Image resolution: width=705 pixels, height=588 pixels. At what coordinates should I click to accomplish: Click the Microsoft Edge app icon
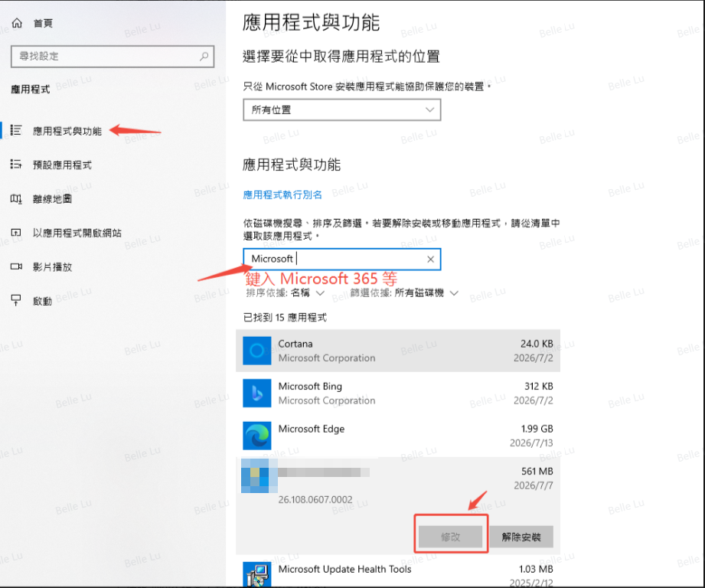click(x=256, y=436)
